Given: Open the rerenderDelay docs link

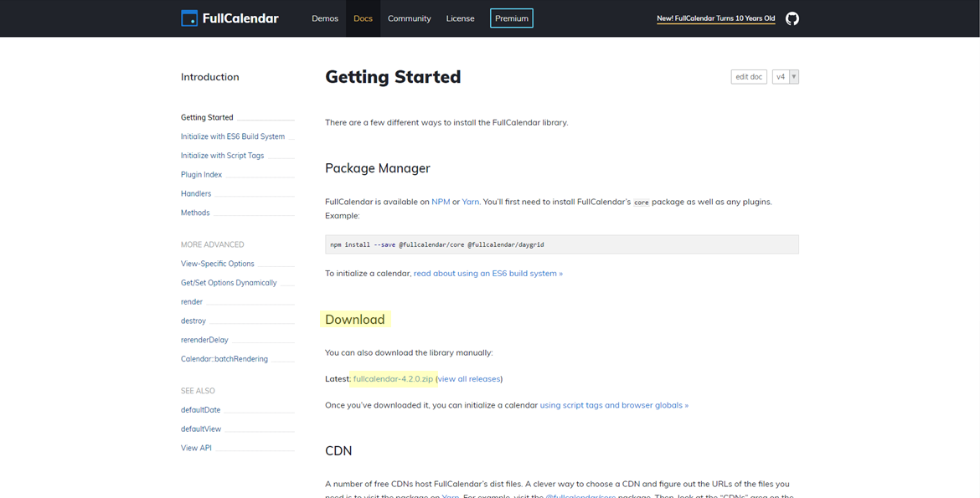Looking at the screenshot, I should tap(205, 340).
